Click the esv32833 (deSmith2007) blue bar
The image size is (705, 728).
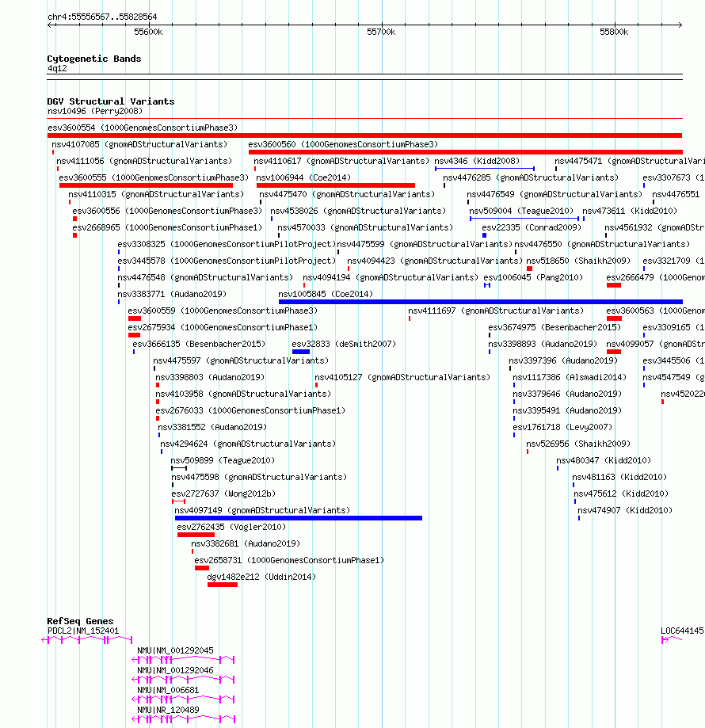point(301,352)
